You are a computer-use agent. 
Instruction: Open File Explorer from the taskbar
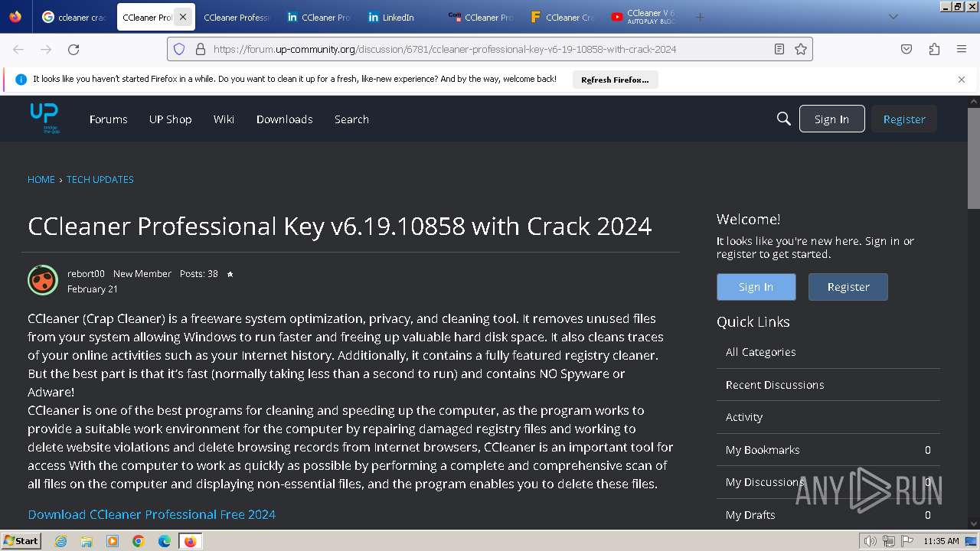[x=87, y=541]
